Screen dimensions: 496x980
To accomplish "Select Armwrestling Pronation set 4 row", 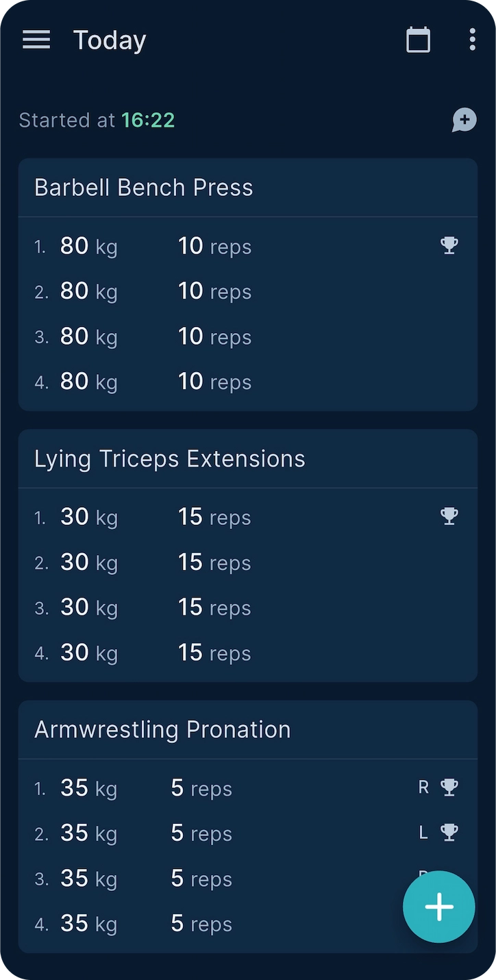I will click(206, 924).
